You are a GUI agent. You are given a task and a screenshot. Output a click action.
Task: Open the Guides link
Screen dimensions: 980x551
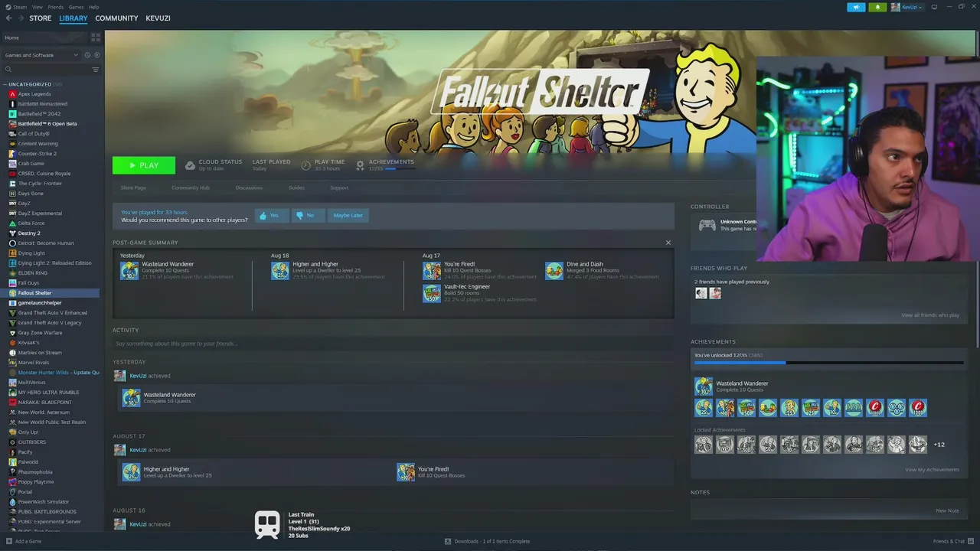[x=296, y=187]
